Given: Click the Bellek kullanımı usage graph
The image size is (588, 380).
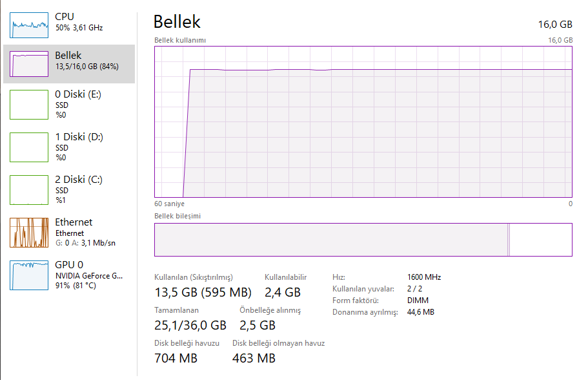Looking at the screenshot, I should click(x=363, y=121).
